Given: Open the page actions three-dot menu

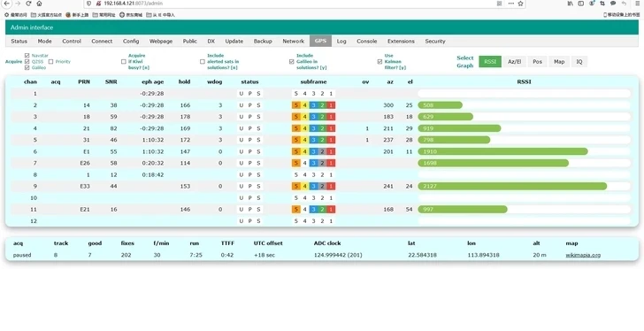Looking at the screenshot, I should click(x=510, y=4).
